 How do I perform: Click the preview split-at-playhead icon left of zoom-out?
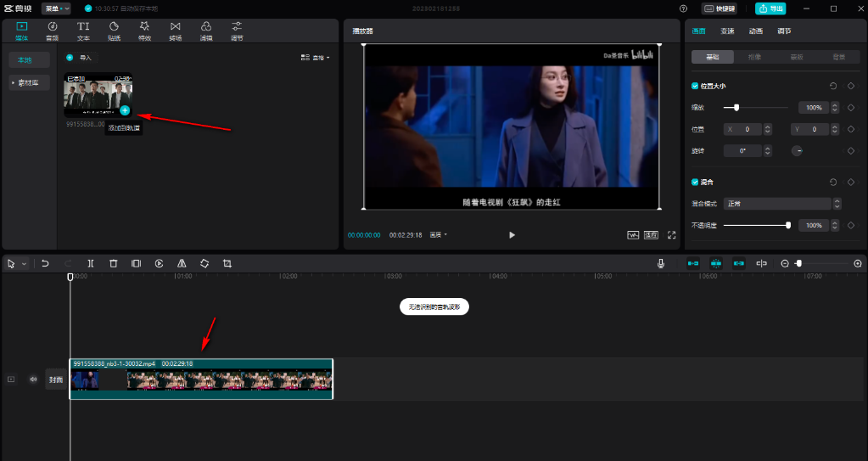[x=762, y=264]
